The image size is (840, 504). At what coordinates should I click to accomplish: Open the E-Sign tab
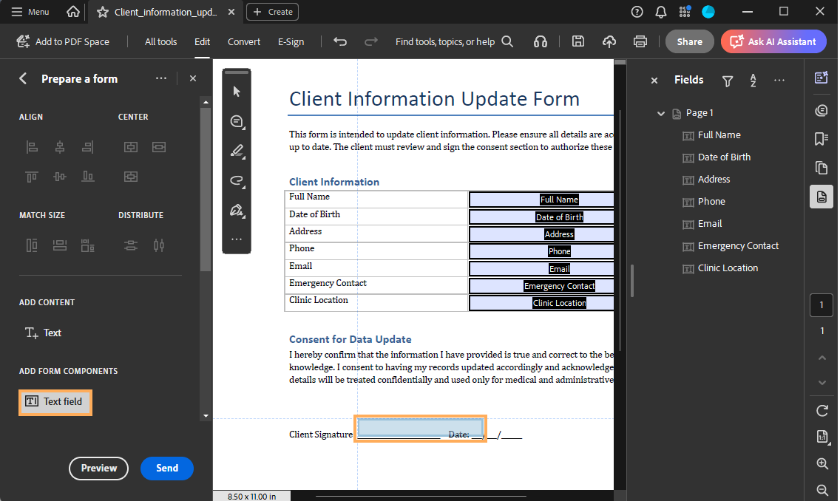(x=291, y=42)
